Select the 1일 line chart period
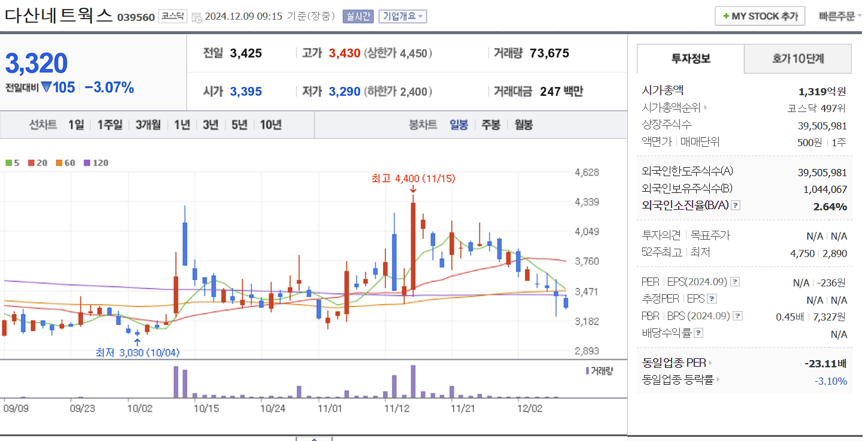The height and width of the screenshot is (441, 868). coord(76,125)
